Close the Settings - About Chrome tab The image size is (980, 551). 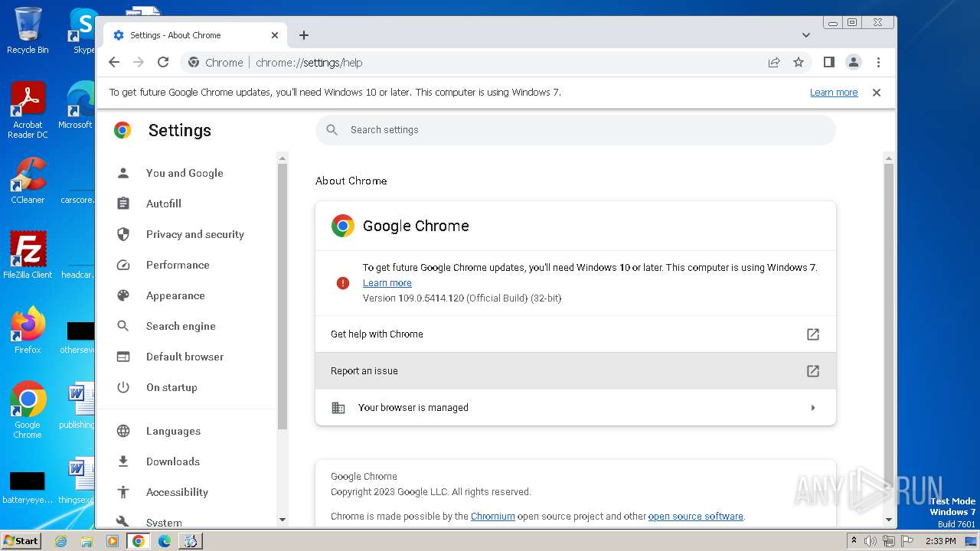[x=275, y=35]
